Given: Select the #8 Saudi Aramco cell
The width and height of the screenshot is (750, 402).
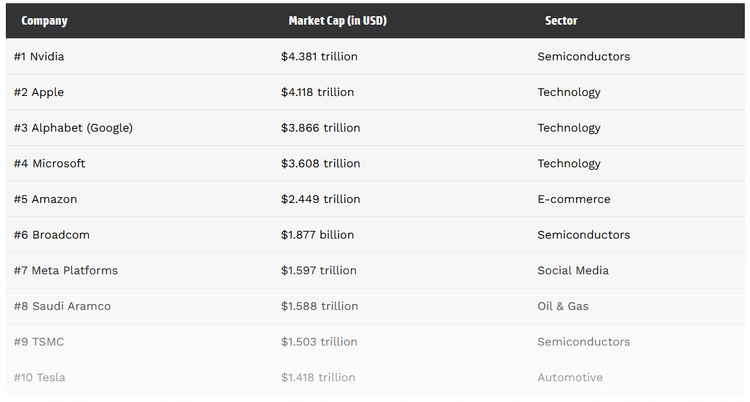Looking at the screenshot, I should point(62,306).
